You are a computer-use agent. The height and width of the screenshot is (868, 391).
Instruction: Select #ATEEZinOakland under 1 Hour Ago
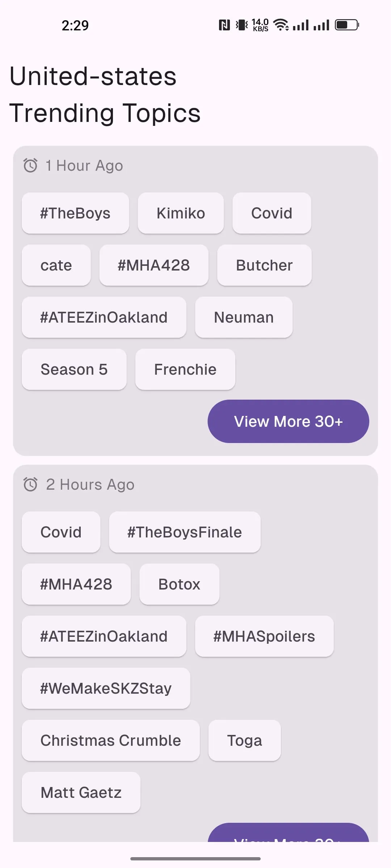(x=104, y=317)
